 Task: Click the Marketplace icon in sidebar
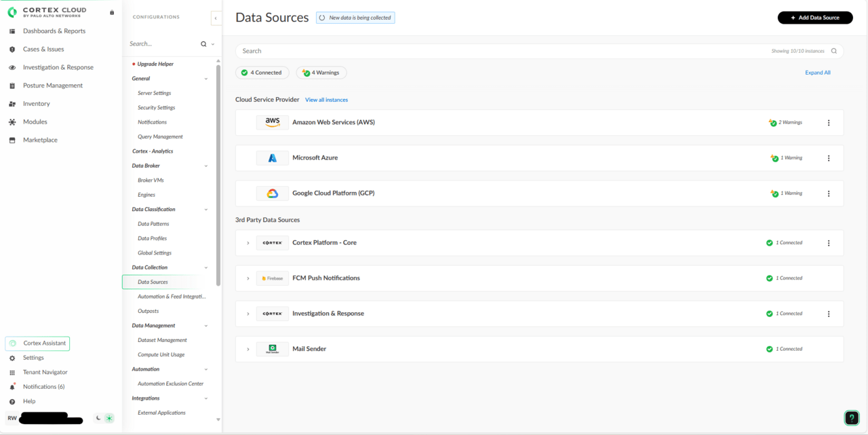[x=12, y=140]
